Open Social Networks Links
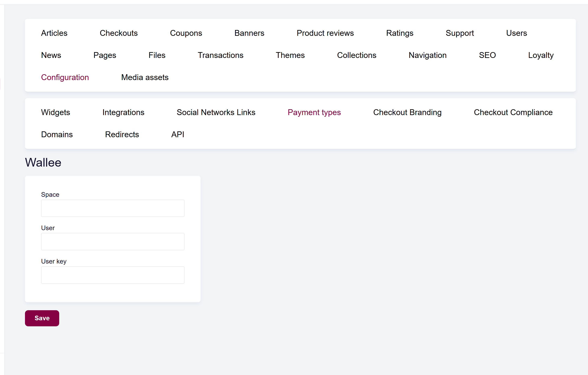Viewport: 588px width, 375px height. (216, 112)
